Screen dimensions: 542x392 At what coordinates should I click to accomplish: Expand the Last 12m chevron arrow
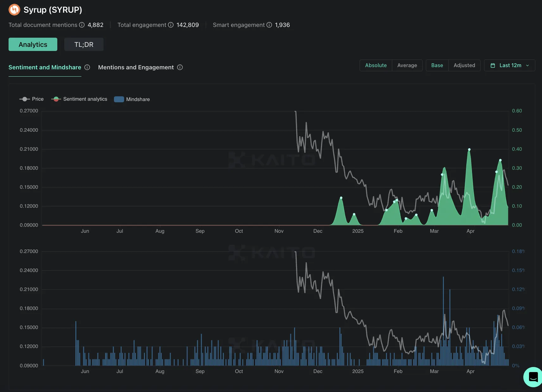527,66
